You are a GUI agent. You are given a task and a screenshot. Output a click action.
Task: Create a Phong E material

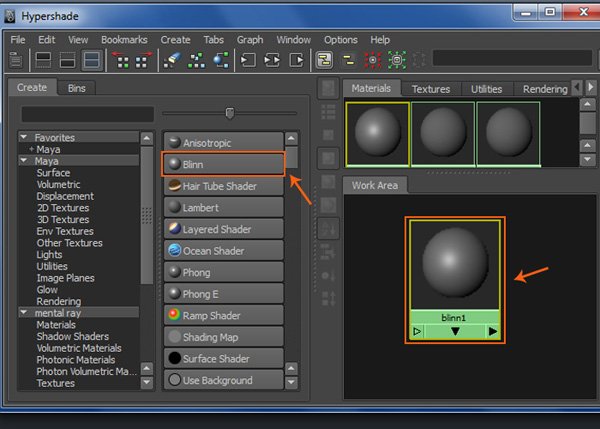tap(223, 294)
